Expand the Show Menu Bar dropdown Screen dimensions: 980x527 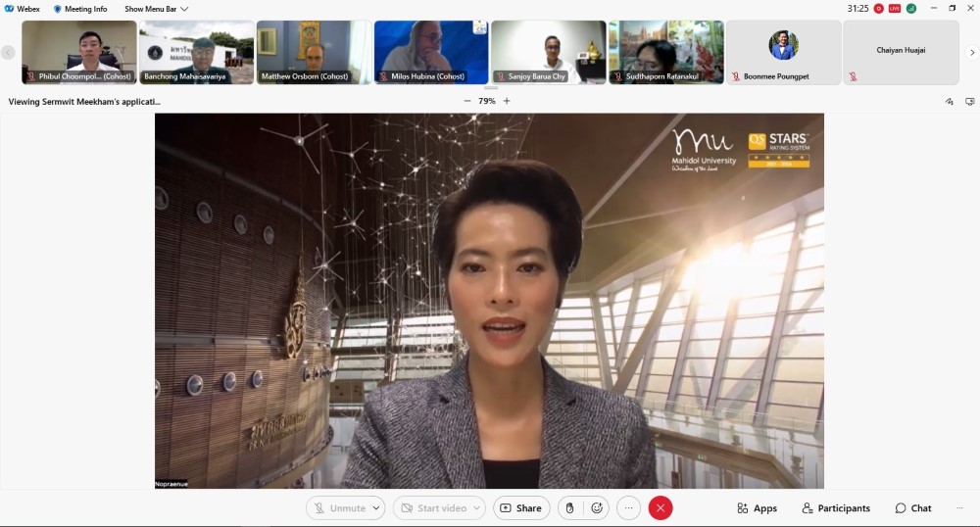(156, 9)
